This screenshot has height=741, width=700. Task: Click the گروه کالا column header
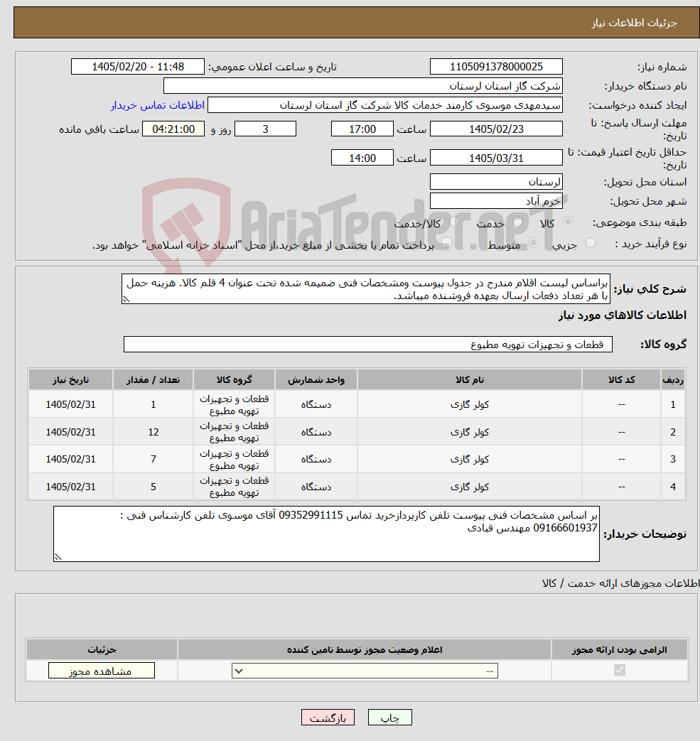234,379
